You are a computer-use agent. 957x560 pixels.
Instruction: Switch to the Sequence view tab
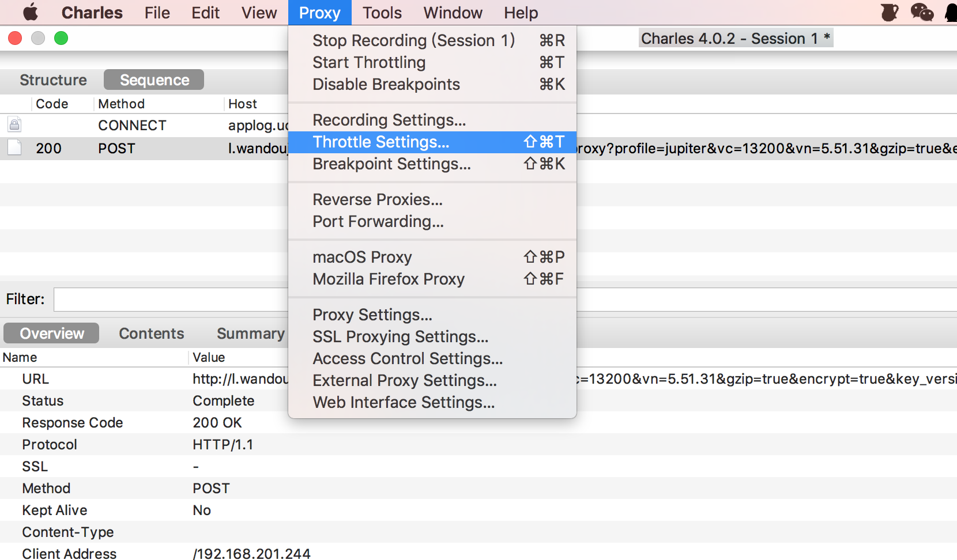tap(154, 80)
